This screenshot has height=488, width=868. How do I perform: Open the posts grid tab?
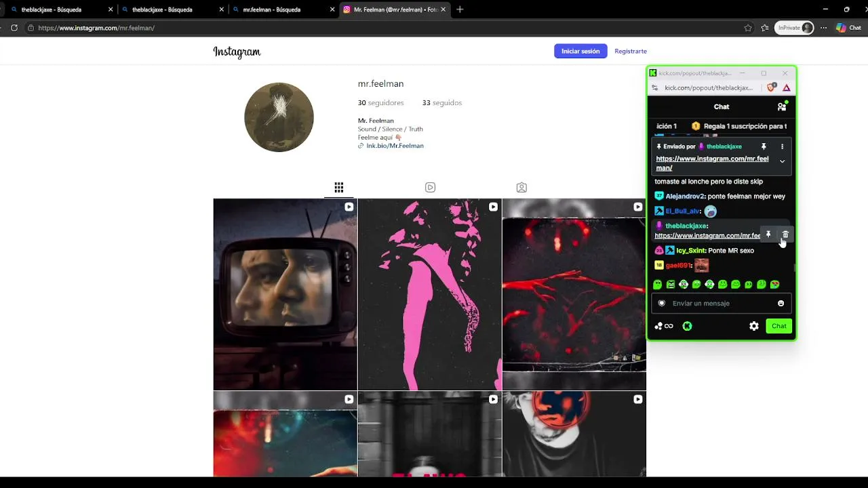point(339,187)
